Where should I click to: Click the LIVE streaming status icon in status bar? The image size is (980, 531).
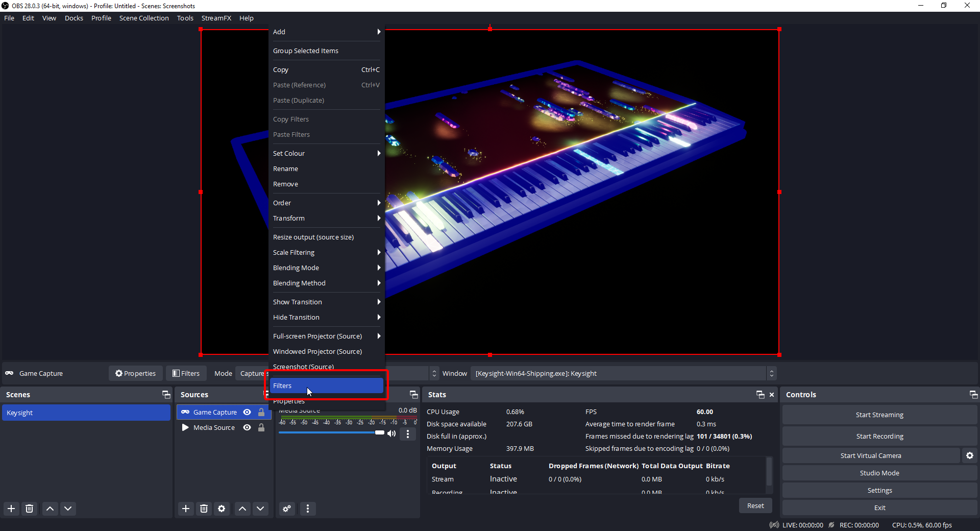tap(774, 525)
